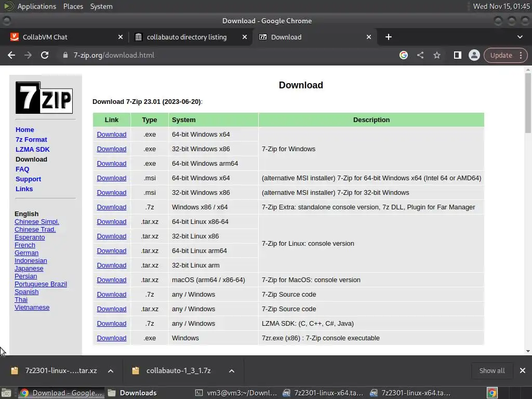Switch language to Esperanto
The width and height of the screenshot is (532, 399).
click(x=30, y=237)
